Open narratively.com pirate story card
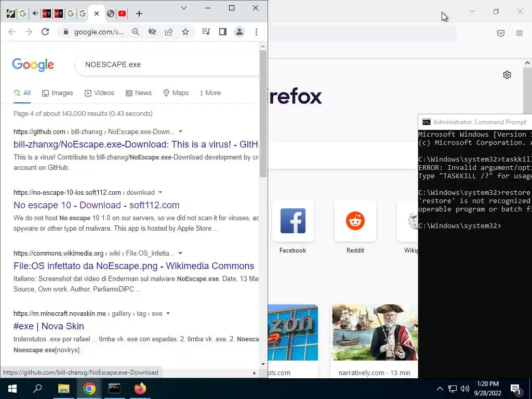Image resolution: width=532 pixels, height=399 pixels. click(x=374, y=341)
